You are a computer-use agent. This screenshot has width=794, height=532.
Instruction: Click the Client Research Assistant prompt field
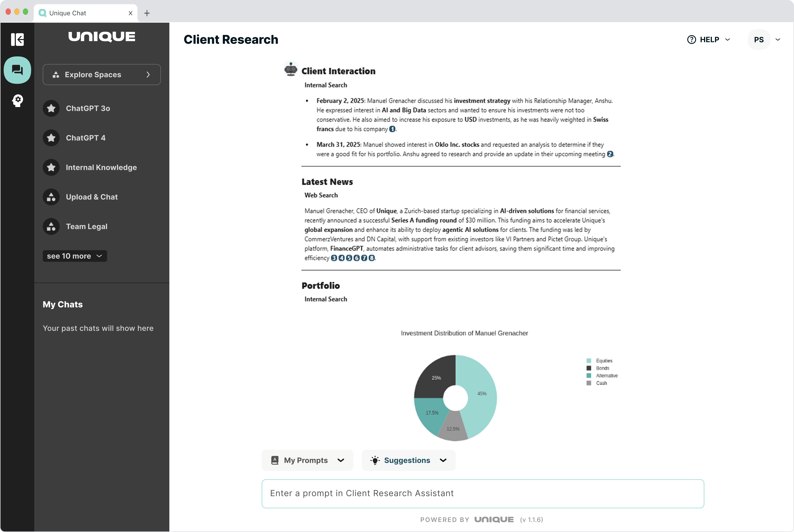tap(482, 494)
